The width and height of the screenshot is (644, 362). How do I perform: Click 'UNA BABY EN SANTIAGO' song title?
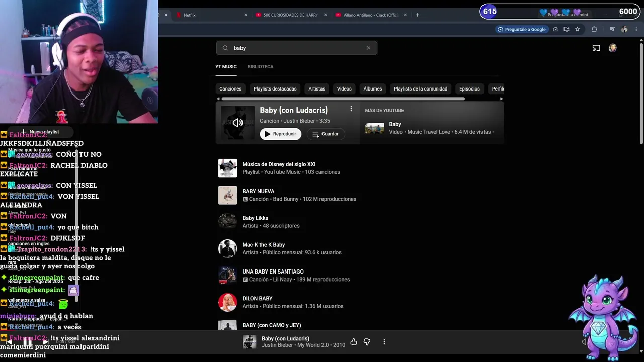click(273, 271)
